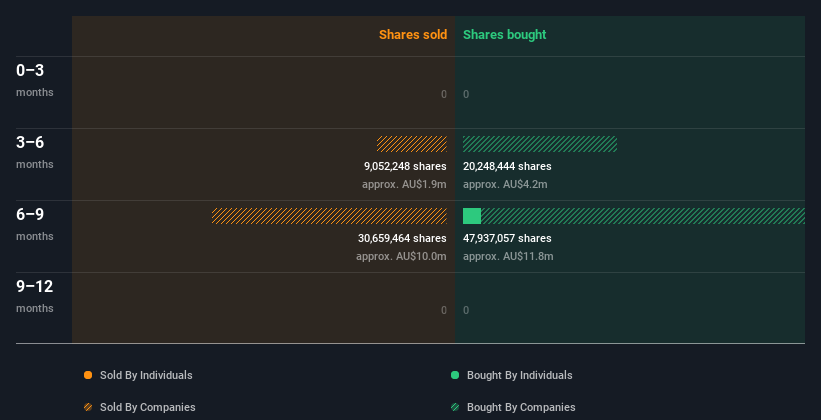Screen dimensions: 821x420
Task: Click approx. AU$4.2m text
Action: 505,184
